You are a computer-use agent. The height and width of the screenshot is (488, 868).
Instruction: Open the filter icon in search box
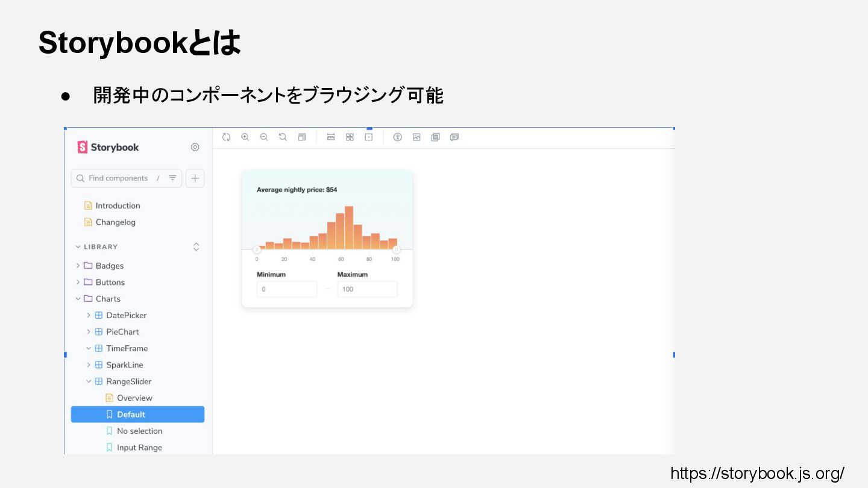coord(172,178)
